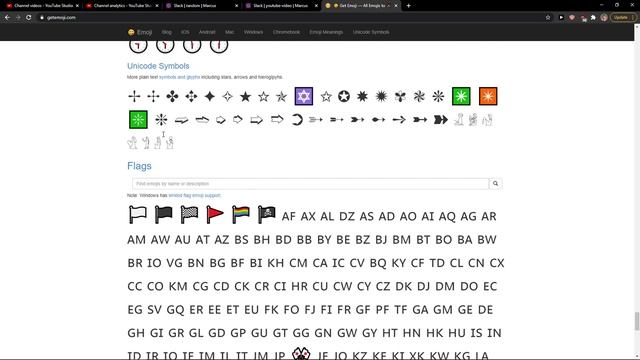Image resolution: width=640 pixels, height=360 pixels.
Task: Click the Update button in Chrome
Action: coord(623,18)
